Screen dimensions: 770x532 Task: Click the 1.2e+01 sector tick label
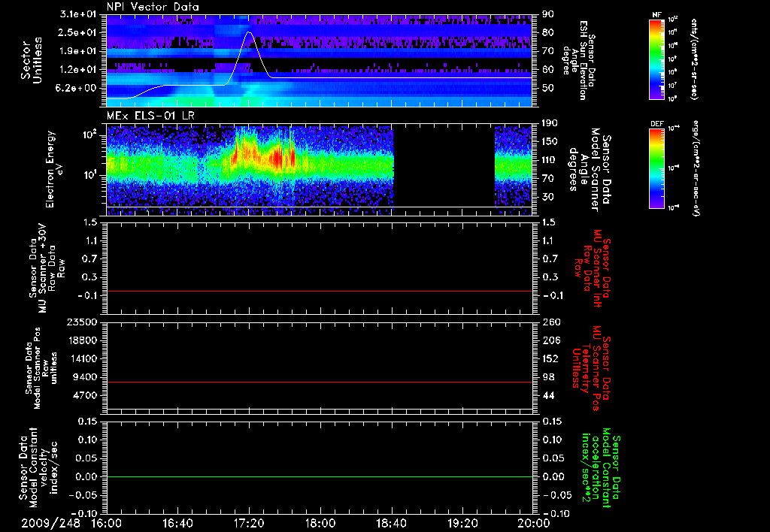[x=78, y=70]
